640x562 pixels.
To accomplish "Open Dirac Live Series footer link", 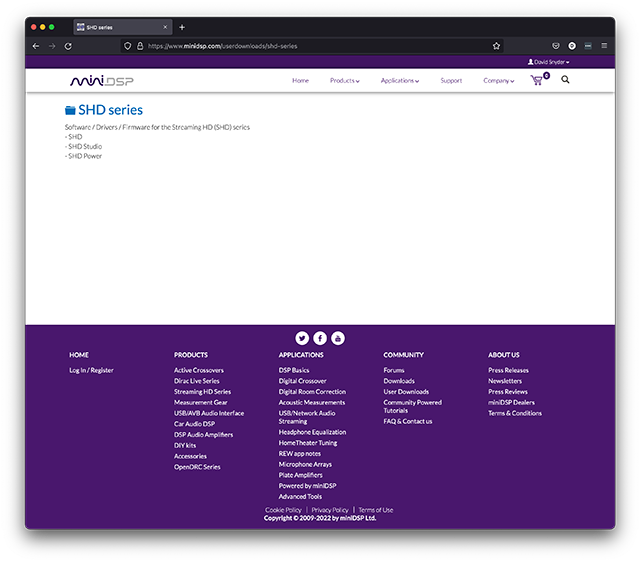I will click(197, 381).
